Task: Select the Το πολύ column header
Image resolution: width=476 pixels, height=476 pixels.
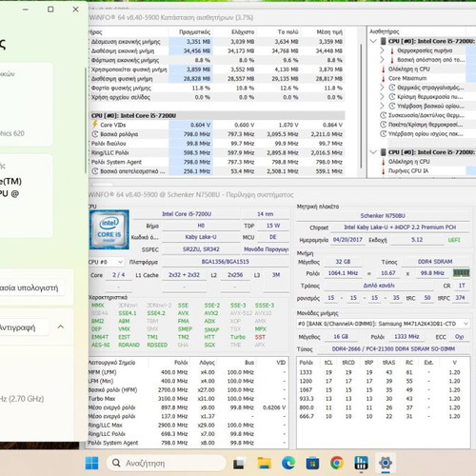Action: (278, 32)
